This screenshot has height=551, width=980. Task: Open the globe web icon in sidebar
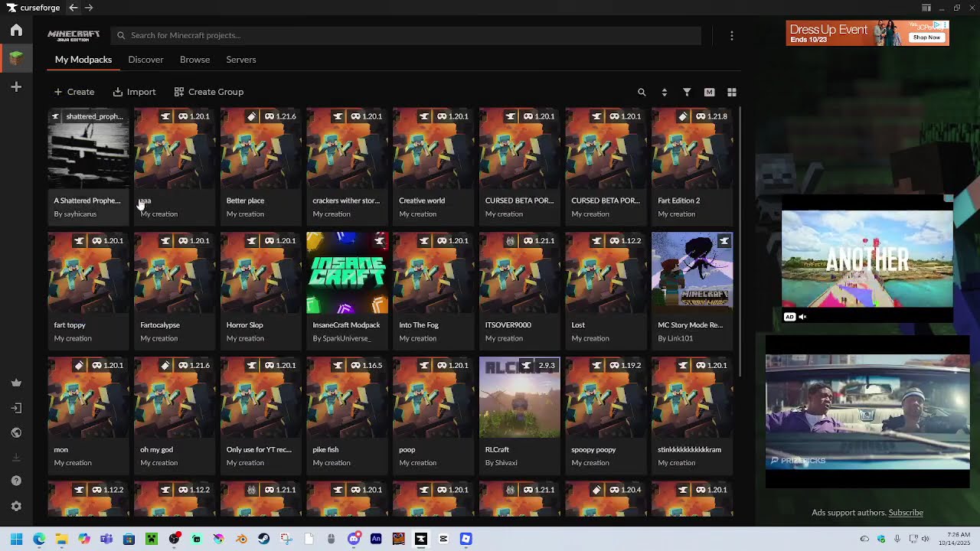16,432
